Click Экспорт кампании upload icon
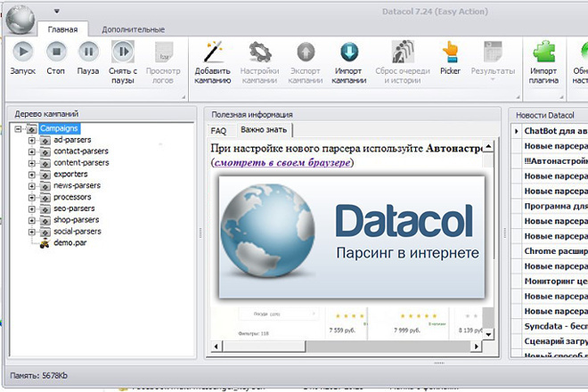Viewport: 588px width, 392px height. (306, 62)
